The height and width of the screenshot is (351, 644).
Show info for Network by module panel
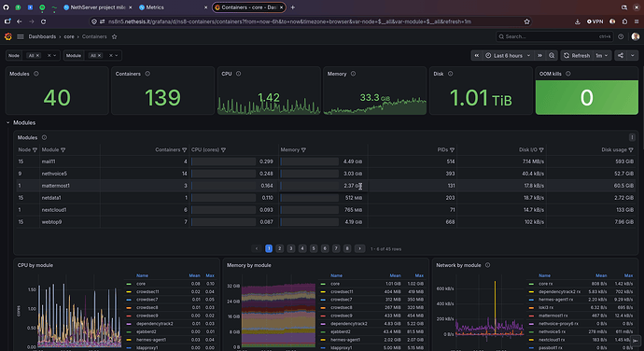click(487, 265)
